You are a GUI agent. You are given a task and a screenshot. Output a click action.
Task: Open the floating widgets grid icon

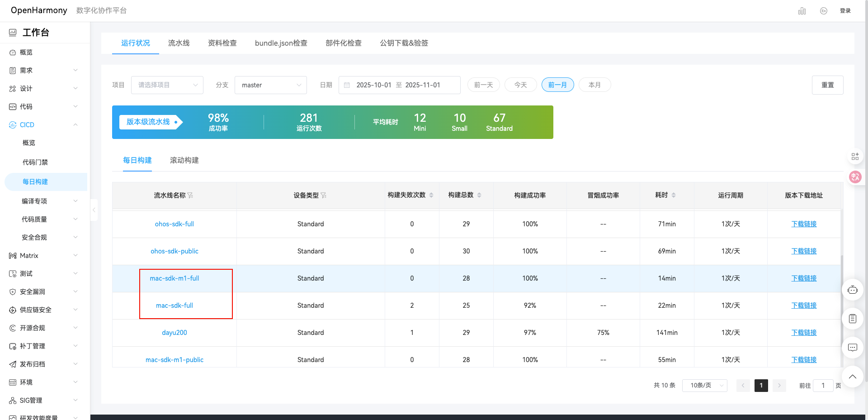coord(855,156)
